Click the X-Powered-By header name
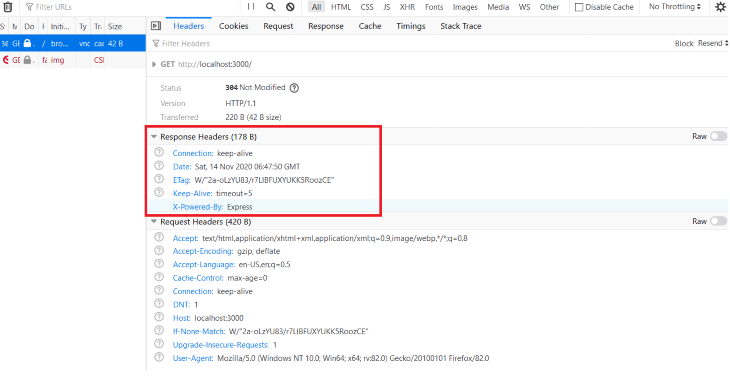The height and width of the screenshot is (379, 730). 198,207
